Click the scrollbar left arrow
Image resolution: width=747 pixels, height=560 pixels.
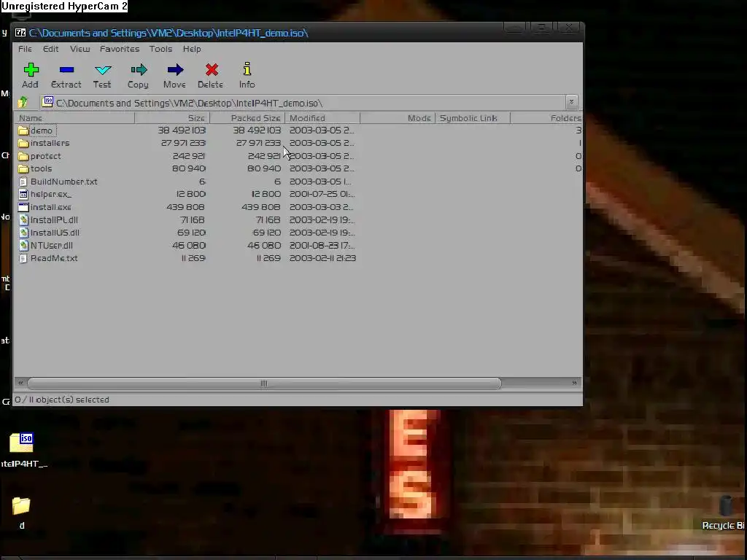pos(20,383)
